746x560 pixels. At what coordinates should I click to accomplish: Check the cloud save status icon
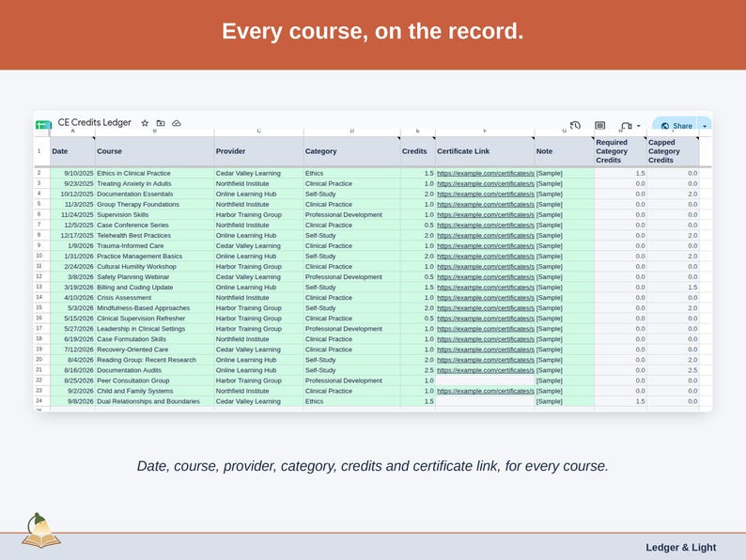(177, 123)
